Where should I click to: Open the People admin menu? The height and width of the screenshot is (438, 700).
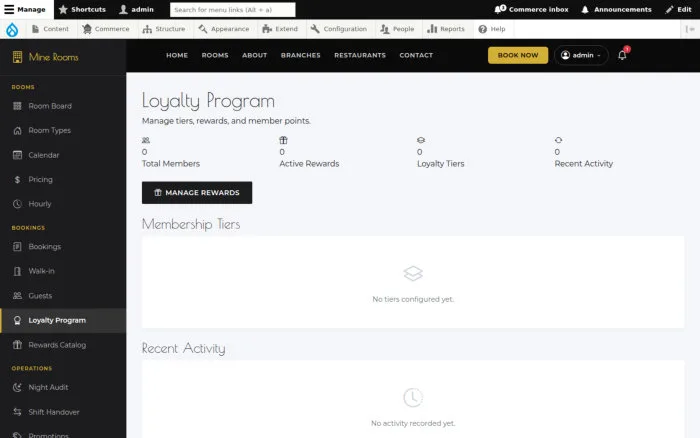397,29
